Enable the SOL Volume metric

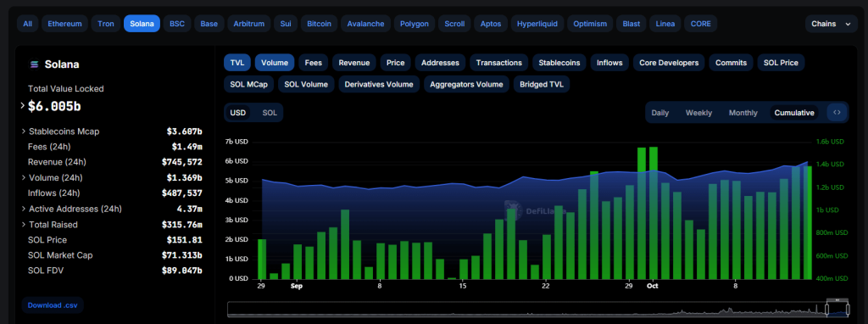click(x=306, y=84)
